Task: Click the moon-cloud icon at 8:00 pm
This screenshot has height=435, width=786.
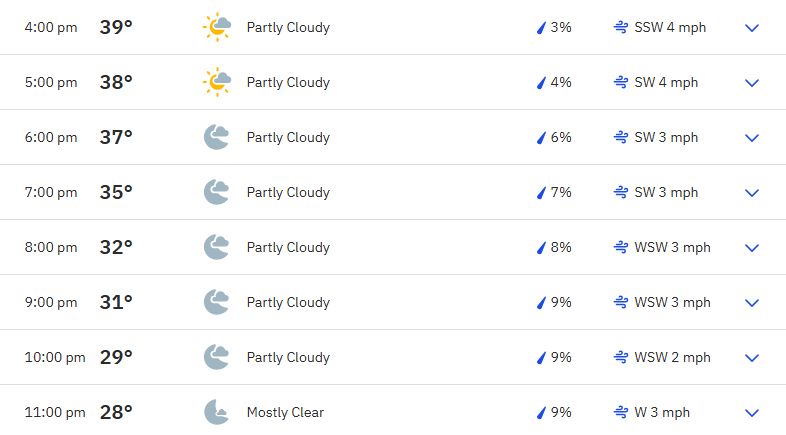Action: tap(217, 247)
